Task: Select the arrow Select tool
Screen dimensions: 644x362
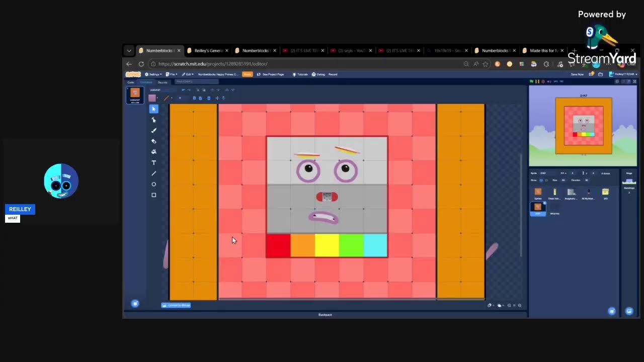Action: [154, 109]
